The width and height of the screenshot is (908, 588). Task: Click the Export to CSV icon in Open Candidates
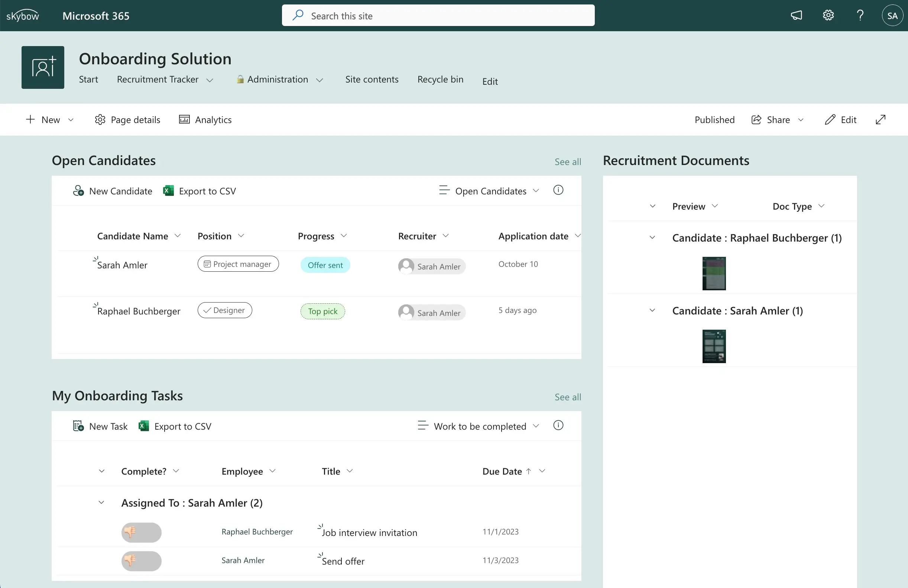point(168,191)
